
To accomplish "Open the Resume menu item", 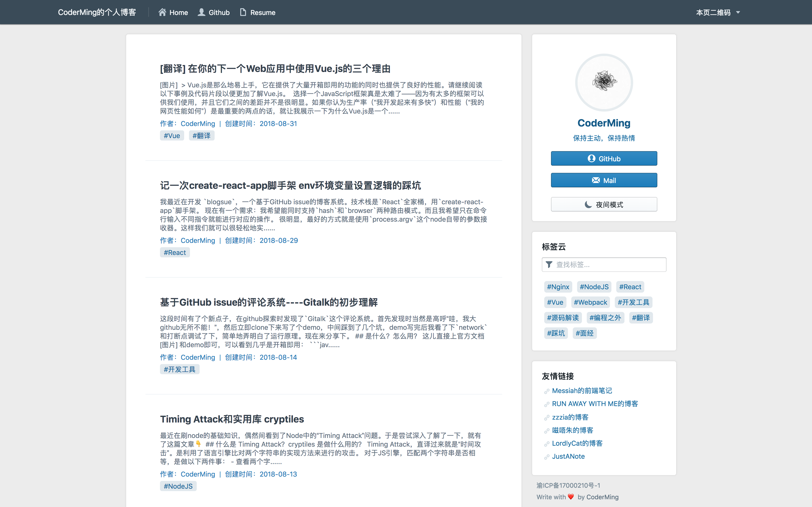I will (x=262, y=12).
